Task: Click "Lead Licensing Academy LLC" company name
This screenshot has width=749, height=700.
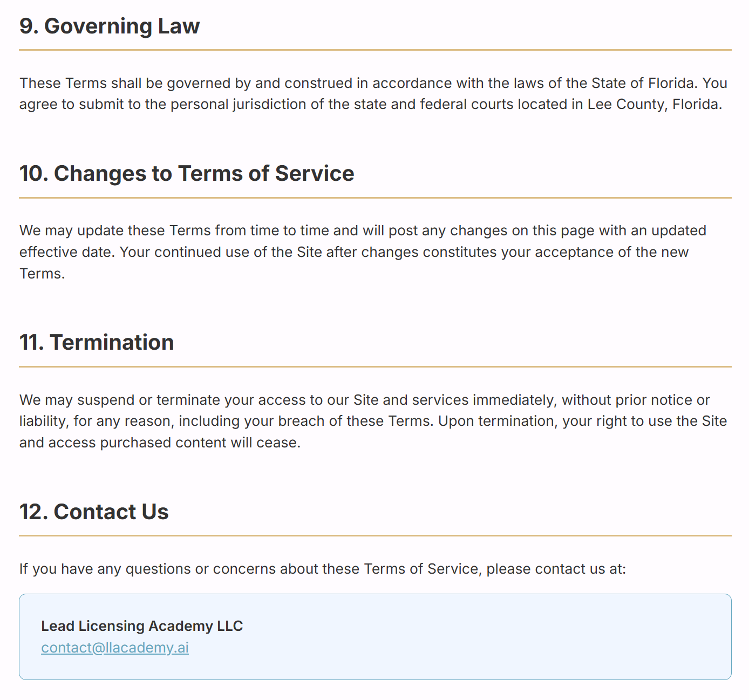Action: (x=142, y=626)
